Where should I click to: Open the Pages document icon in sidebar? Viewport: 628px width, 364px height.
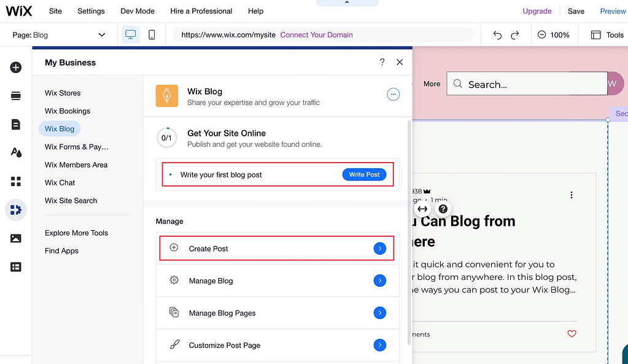(15, 125)
